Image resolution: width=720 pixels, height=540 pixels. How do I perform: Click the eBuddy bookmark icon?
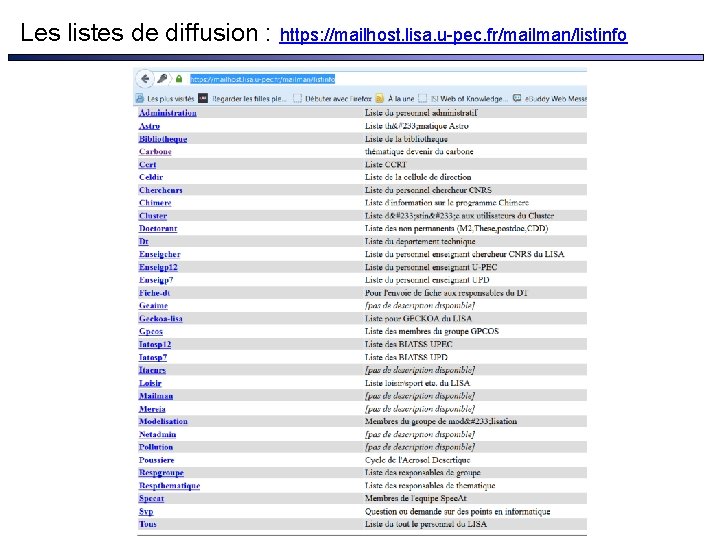517,98
